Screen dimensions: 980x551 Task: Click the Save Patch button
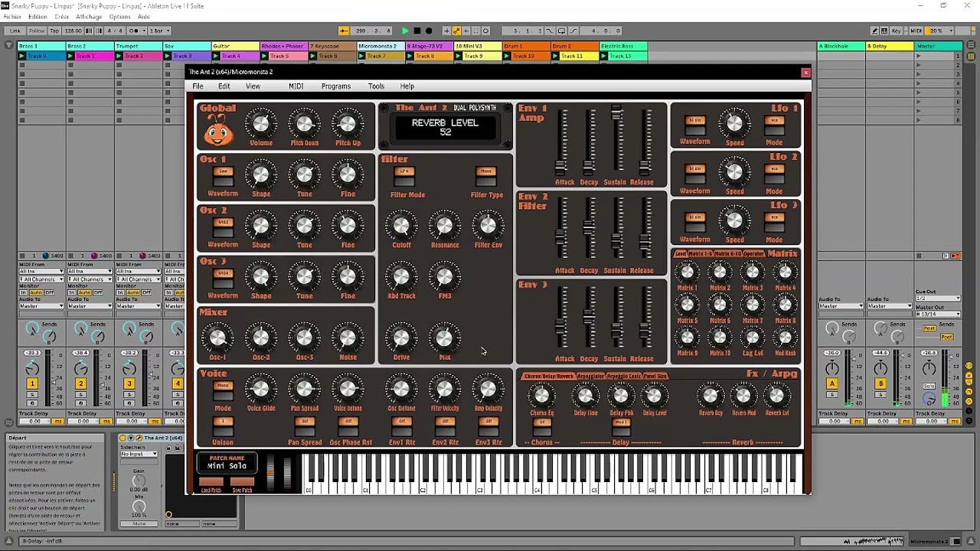242,482
